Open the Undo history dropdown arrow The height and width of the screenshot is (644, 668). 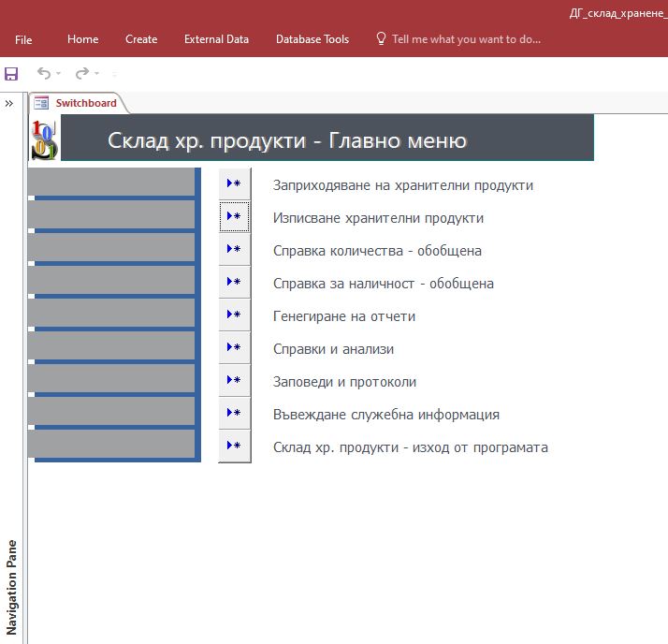coord(59,74)
